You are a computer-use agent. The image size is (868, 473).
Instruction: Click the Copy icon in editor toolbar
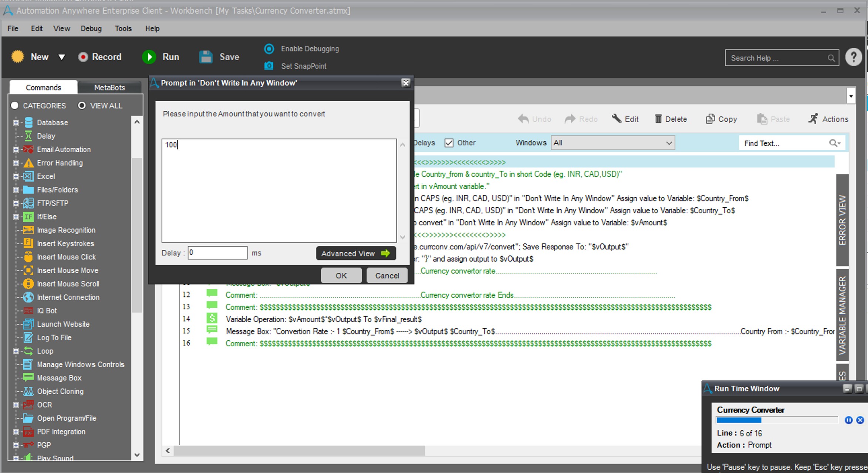tap(710, 119)
